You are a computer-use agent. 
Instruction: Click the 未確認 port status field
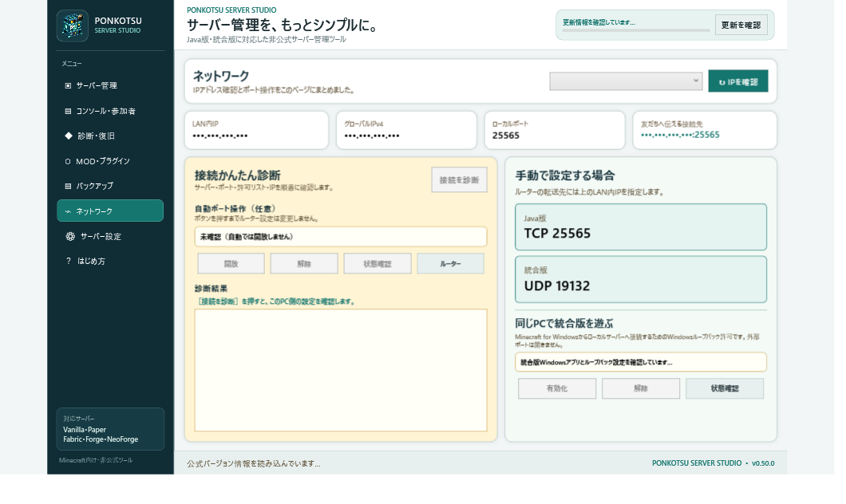(341, 237)
